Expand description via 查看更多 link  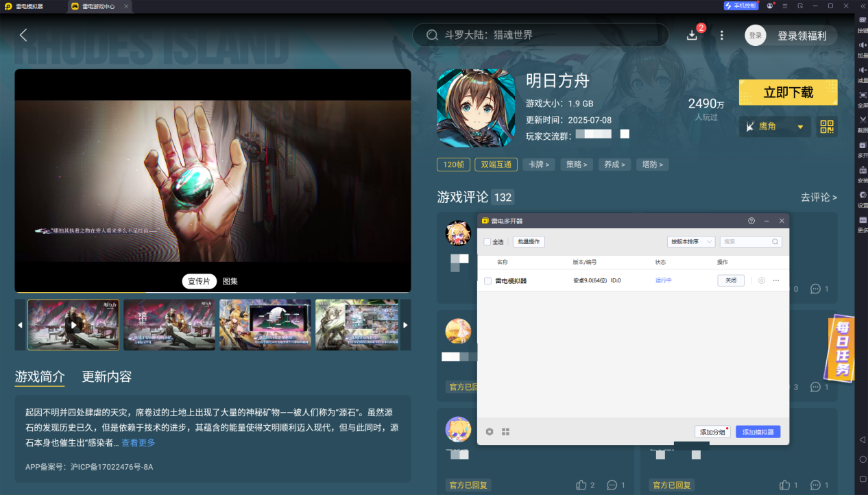click(138, 443)
